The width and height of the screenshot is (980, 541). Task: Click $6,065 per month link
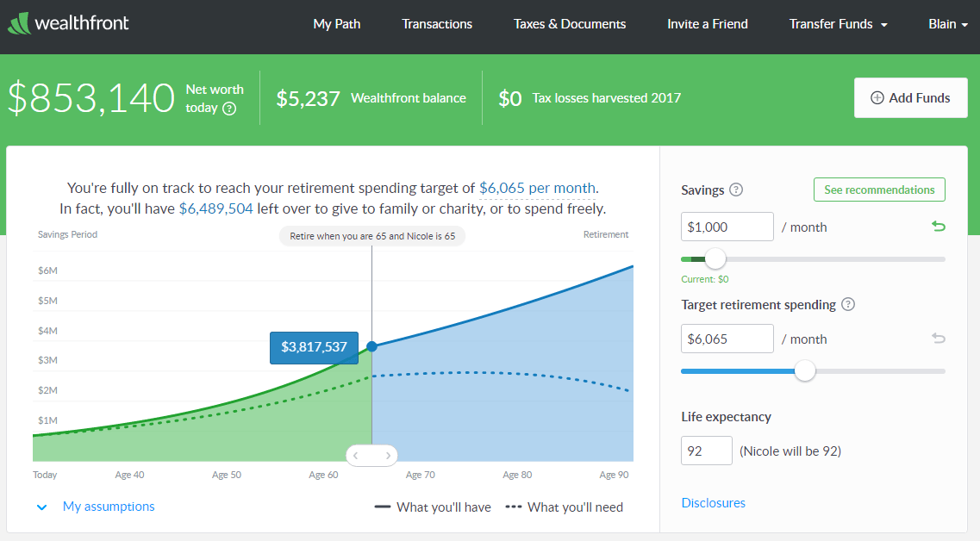click(538, 188)
